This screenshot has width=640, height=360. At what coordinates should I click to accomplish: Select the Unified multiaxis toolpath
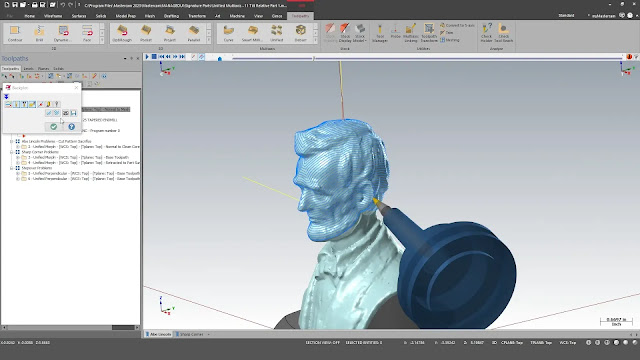(x=276, y=33)
